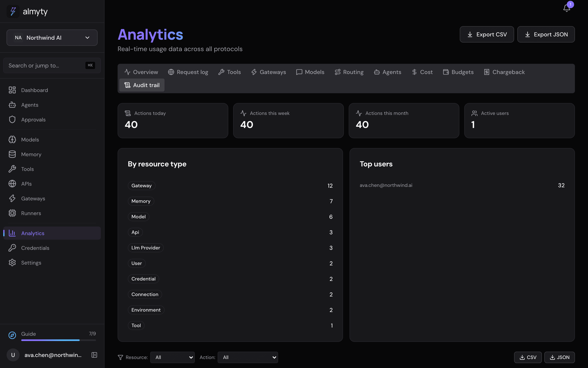Viewport: 588px width, 368px height.
Task: Open the notifications bell
Action: pos(567,8)
